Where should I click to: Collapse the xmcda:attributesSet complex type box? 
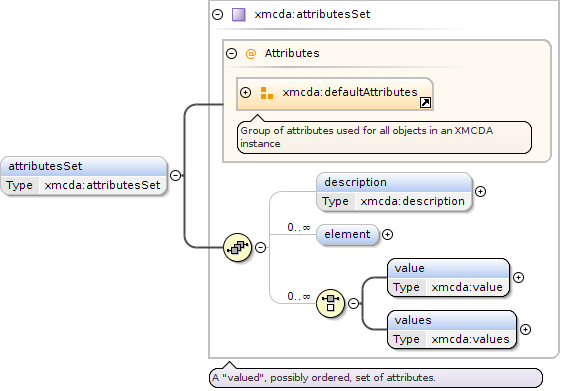point(218,14)
